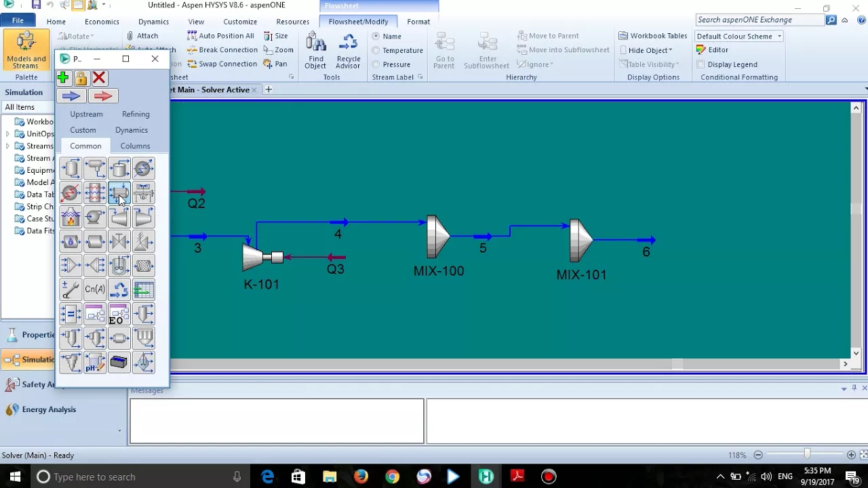Pick the Recycle arrows palette icon

pyautogui.click(x=119, y=290)
